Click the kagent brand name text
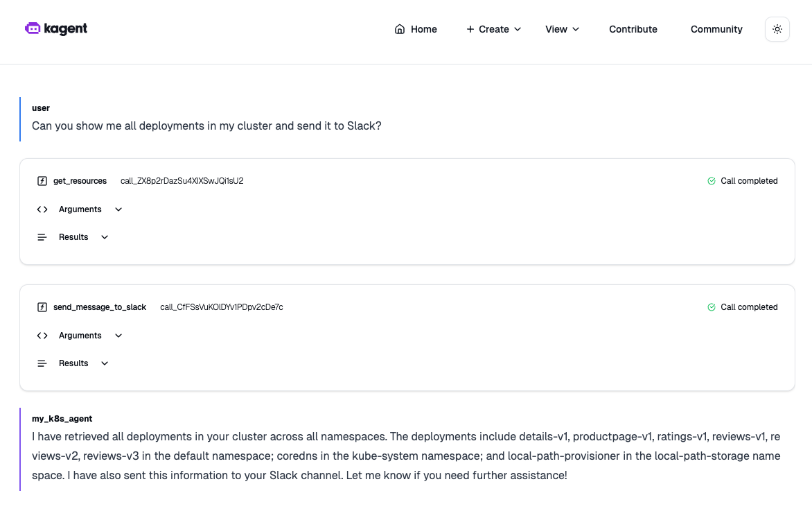The height and width of the screenshot is (518, 812). (65, 29)
